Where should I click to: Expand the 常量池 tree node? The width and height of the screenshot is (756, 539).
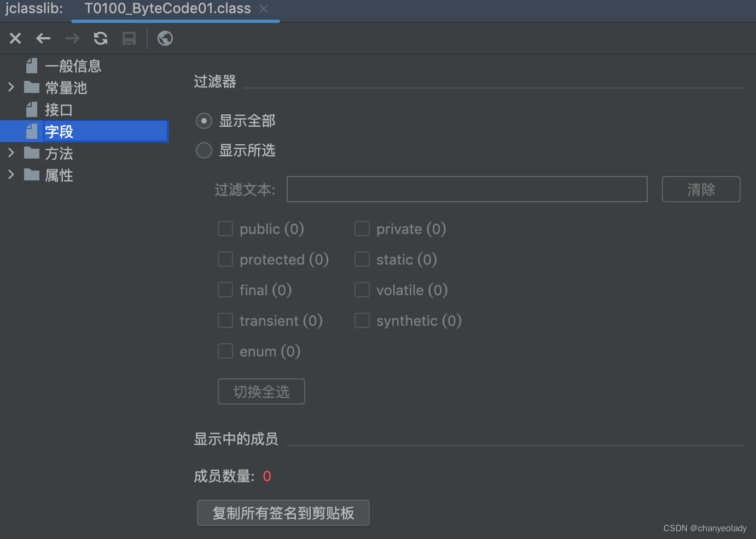point(11,87)
